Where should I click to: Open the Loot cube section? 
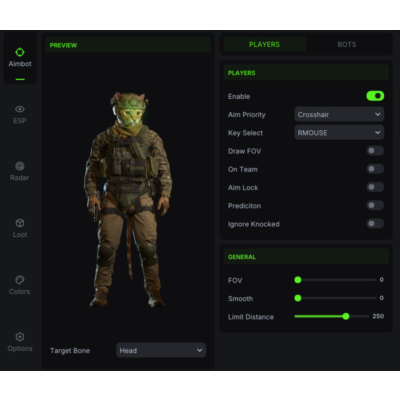(x=20, y=228)
